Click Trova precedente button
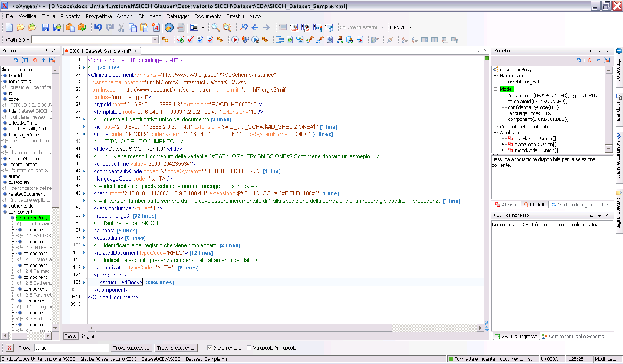Screen dimensions: 623x364 click(x=176, y=348)
